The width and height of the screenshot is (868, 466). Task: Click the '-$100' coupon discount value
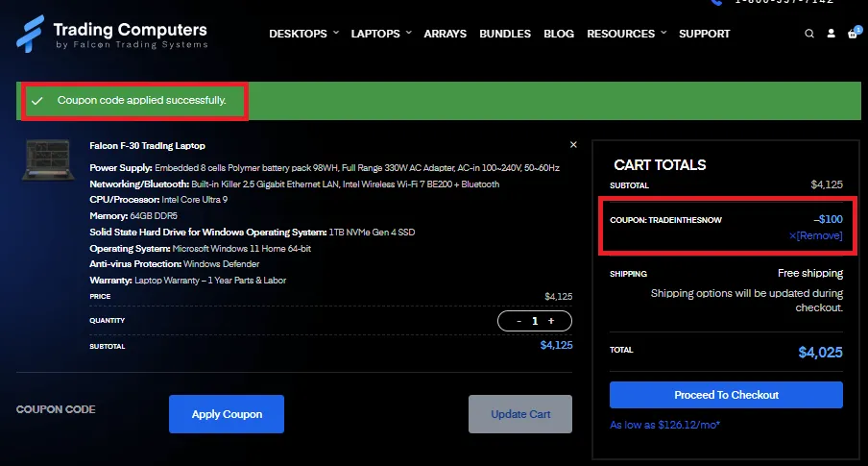(828, 219)
